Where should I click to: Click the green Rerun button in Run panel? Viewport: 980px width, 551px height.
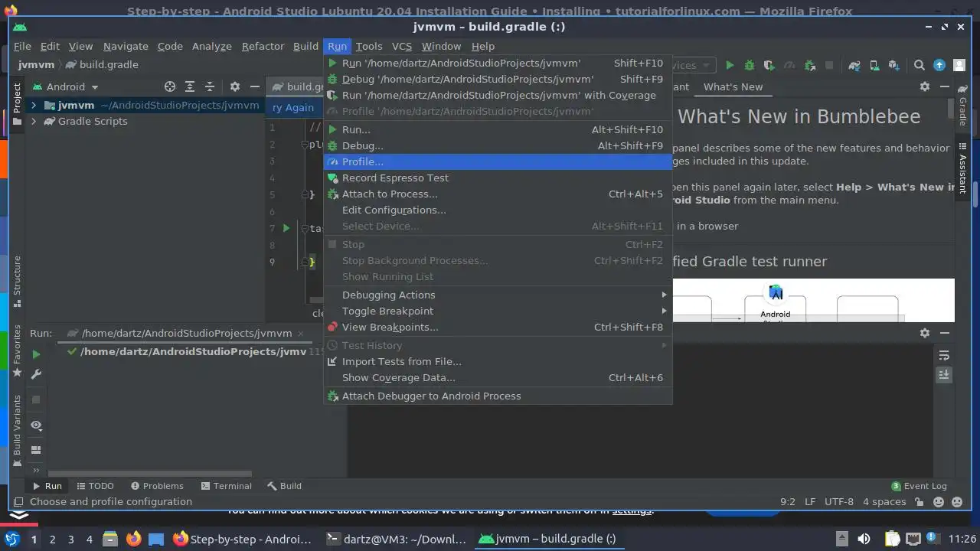[36, 354]
